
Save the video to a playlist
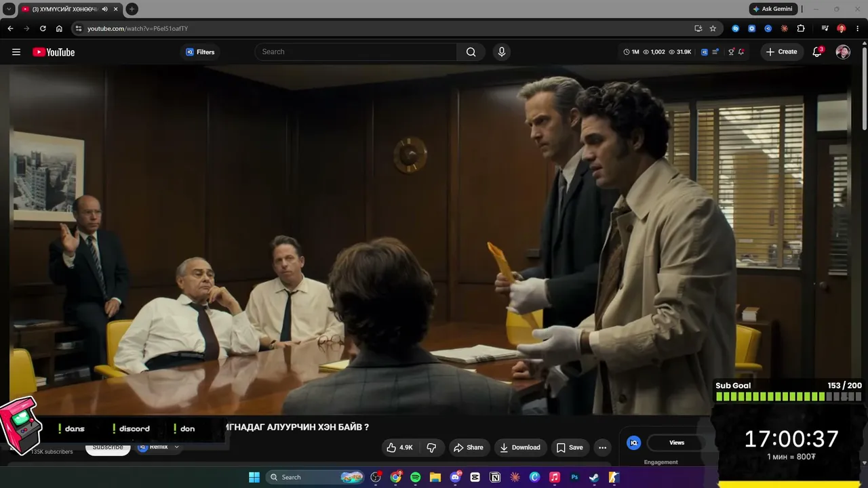pyautogui.click(x=570, y=447)
